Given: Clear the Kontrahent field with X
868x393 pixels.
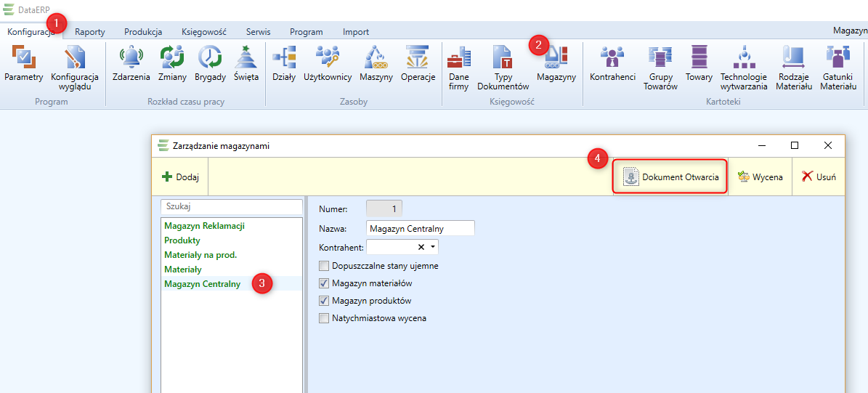Looking at the screenshot, I should pos(421,247).
